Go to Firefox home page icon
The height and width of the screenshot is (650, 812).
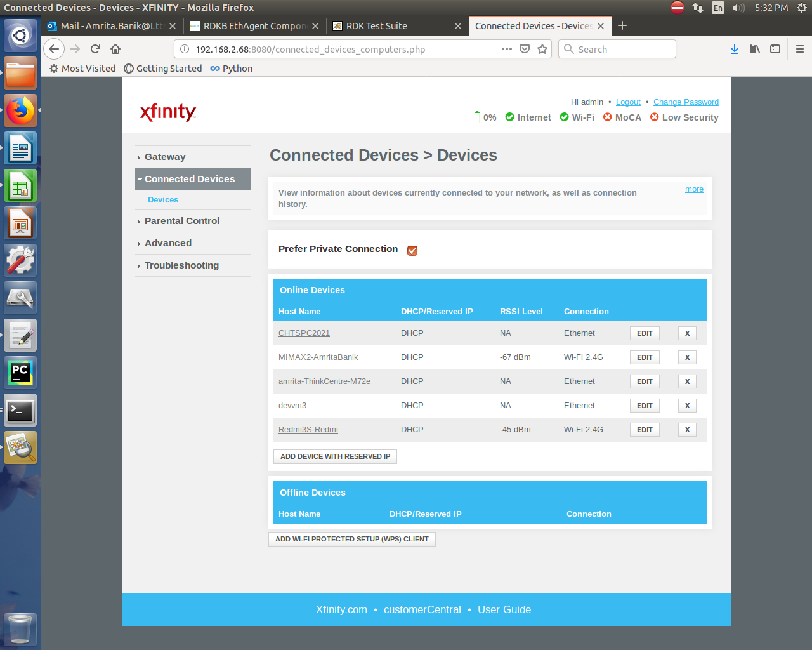click(x=115, y=49)
